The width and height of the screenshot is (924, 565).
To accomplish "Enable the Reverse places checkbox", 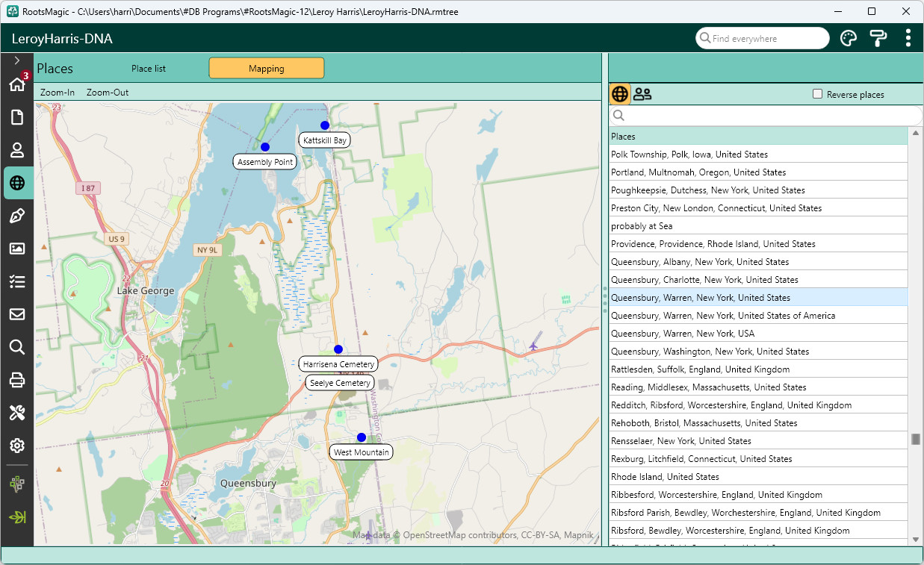I will (817, 94).
